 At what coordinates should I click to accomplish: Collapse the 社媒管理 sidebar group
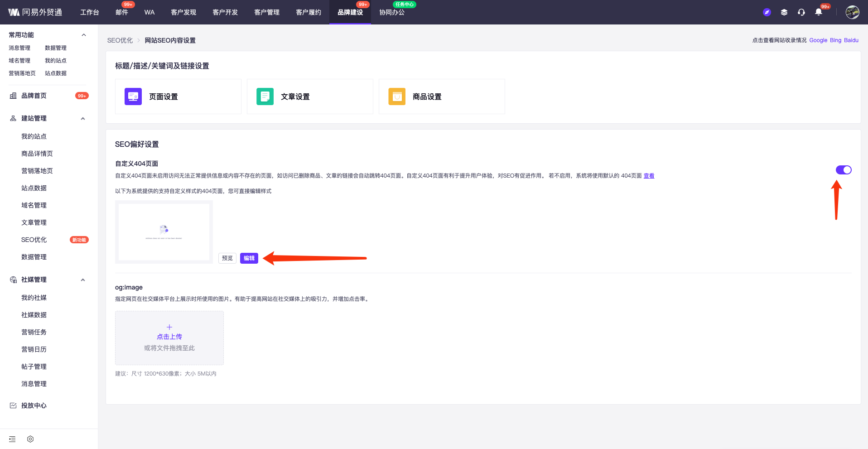click(83, 280)
